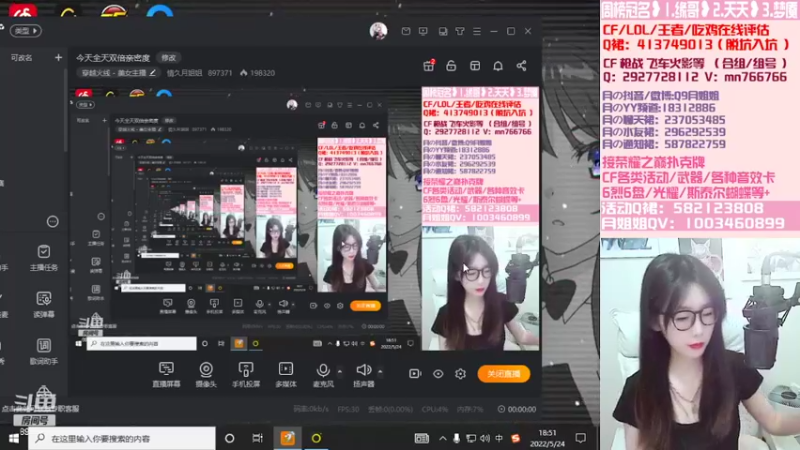Image resolution: width=800 pixels, height=450 pixels.
Task: Open the skin shirt icon in title bar
Action: pos(460,31)
